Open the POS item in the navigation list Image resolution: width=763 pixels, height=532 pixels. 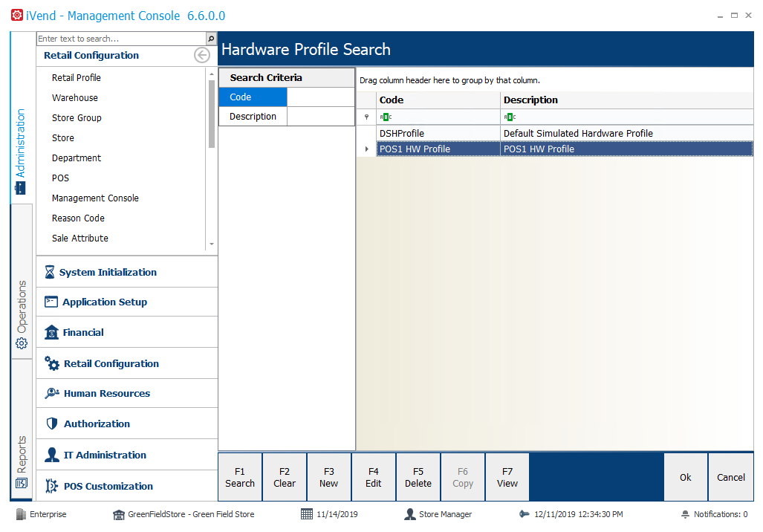tap(60, 178)
